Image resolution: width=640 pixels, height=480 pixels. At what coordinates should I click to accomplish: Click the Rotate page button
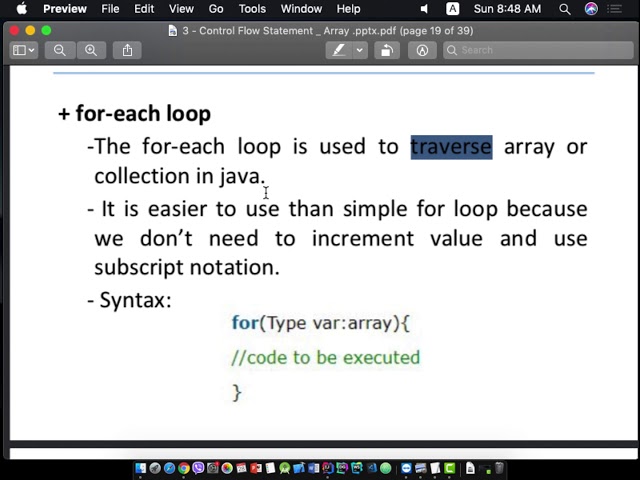(387, 50)
